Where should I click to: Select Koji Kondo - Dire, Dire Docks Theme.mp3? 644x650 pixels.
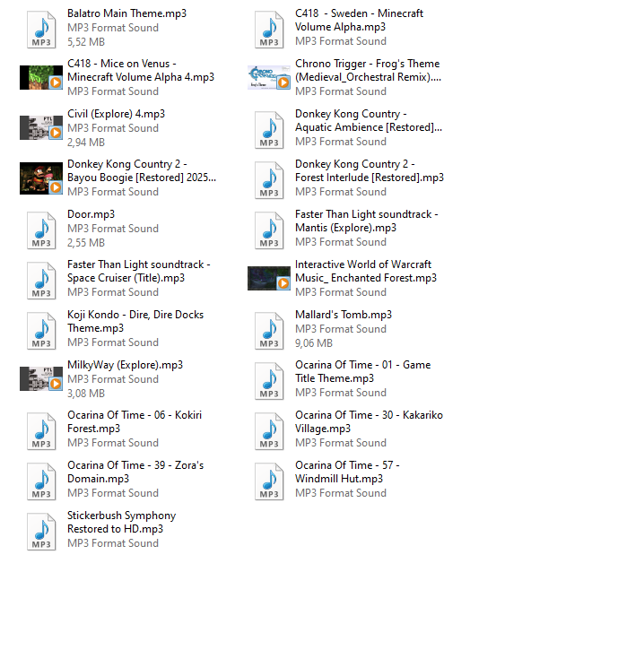(135, 321)
